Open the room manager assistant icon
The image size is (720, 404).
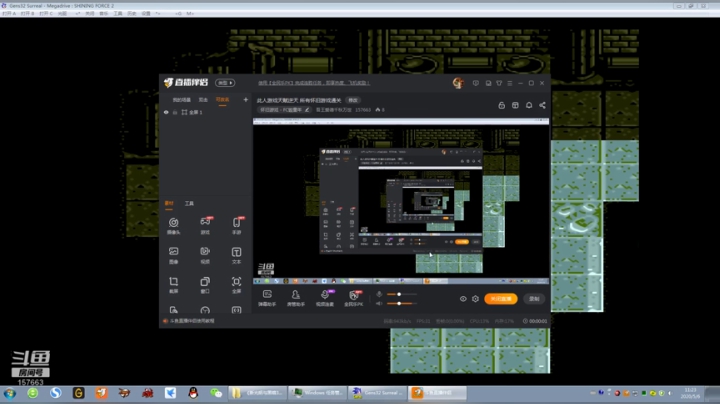click(296, 297)
